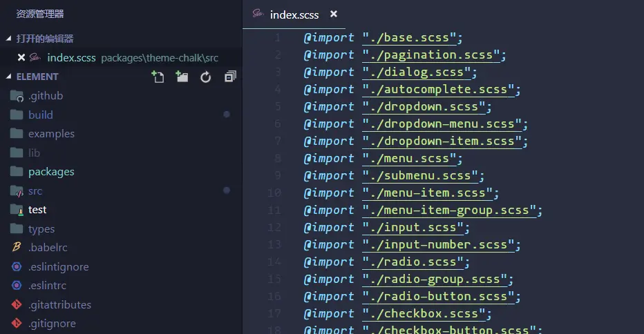
Task: Click the @import keyword on line 1
Action: (329, 38)
